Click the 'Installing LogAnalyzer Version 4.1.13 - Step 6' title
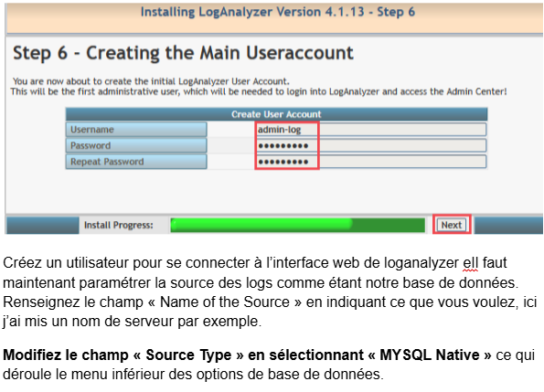The width and height of the screenshot is (544, 392). [278, 12]
